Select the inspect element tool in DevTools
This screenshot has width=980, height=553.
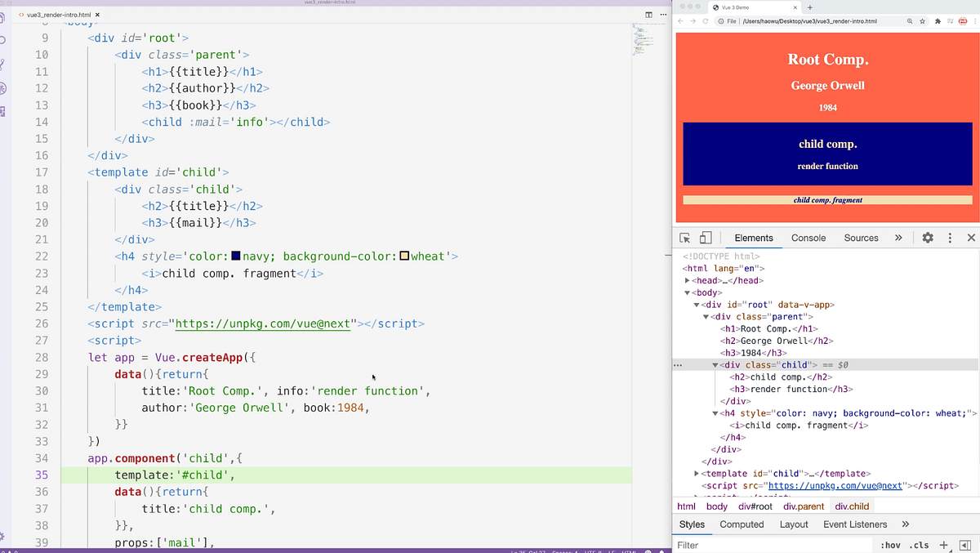point(686,238)
